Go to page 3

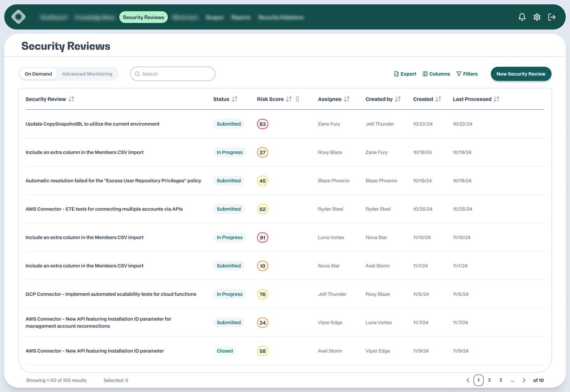pos(501,380)
